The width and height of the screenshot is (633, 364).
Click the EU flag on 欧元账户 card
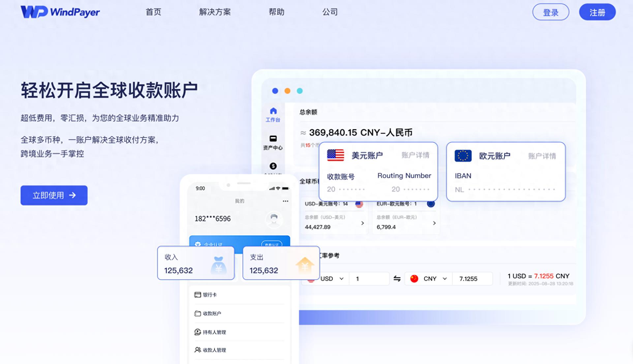[x=463, y=156]
